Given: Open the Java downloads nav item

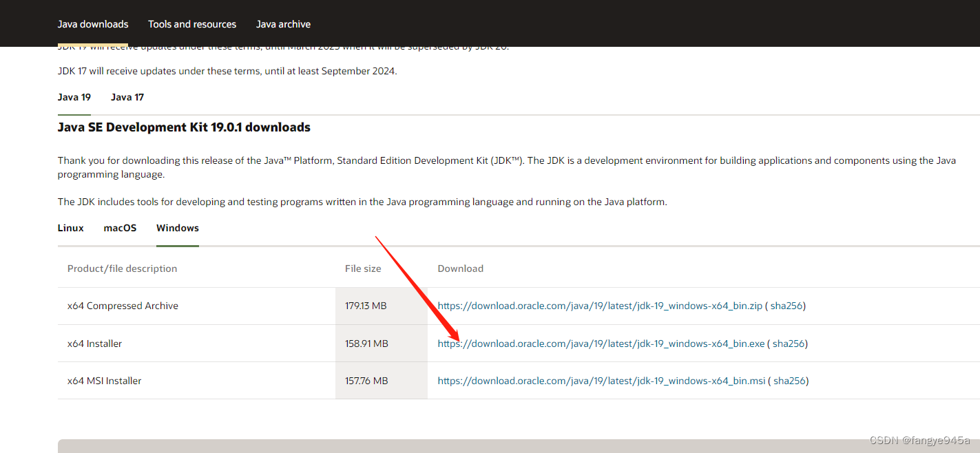Looking at the screenshot, I should 93,24.
